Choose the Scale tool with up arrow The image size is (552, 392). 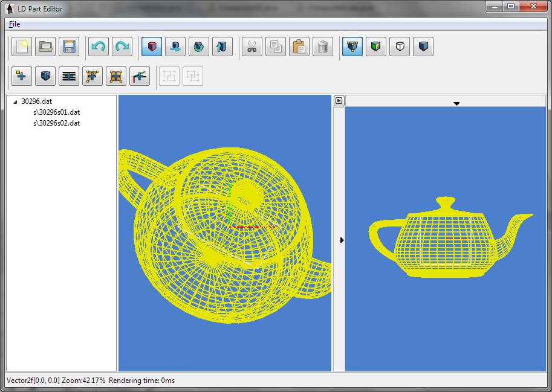(222, 47)
